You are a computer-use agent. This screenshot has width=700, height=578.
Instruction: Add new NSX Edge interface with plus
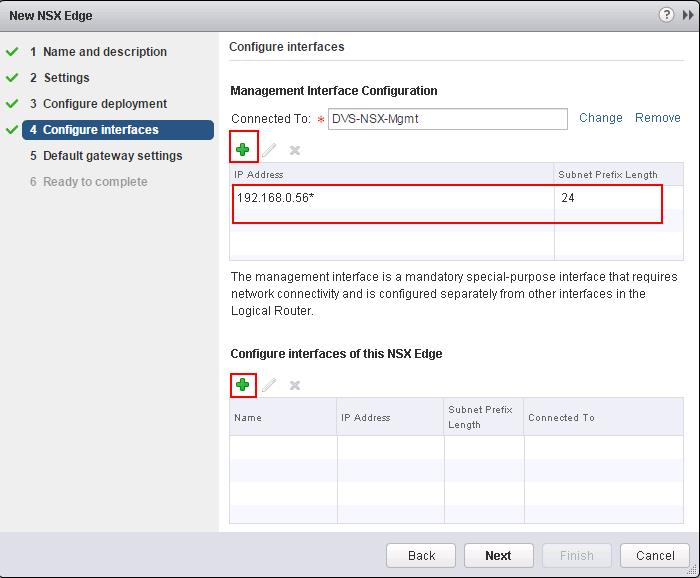coord(242,385)
